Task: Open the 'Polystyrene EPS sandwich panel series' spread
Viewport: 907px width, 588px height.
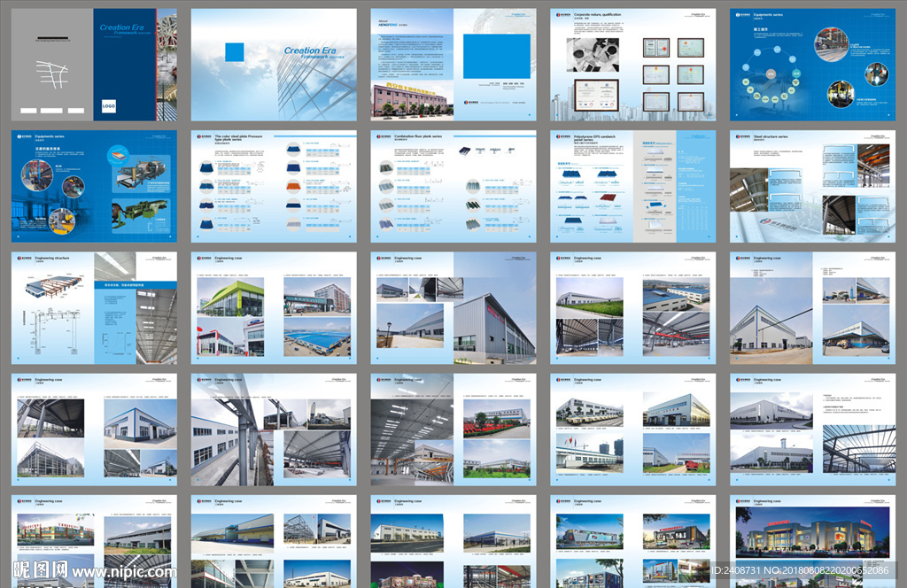Action: coord(632,186)
